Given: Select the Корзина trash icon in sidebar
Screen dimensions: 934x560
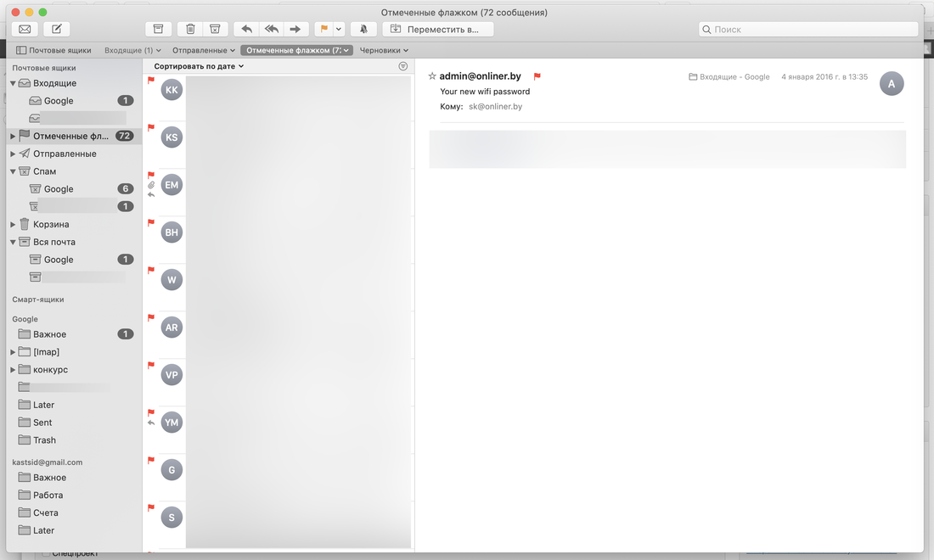Looking at the screenshot, I should (25, 224).
